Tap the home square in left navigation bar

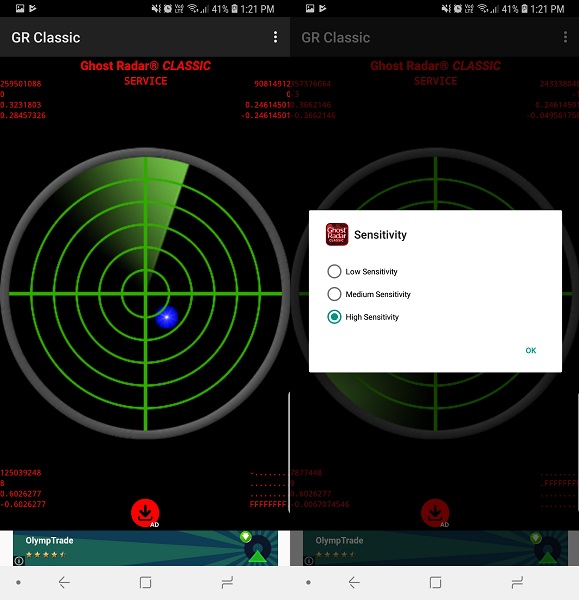145,582
